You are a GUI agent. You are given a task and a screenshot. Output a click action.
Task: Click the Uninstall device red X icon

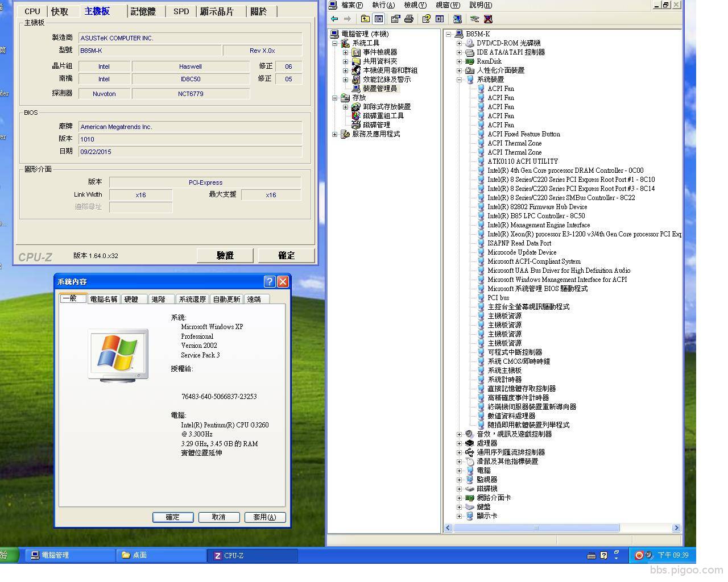[x=487, y=19]
